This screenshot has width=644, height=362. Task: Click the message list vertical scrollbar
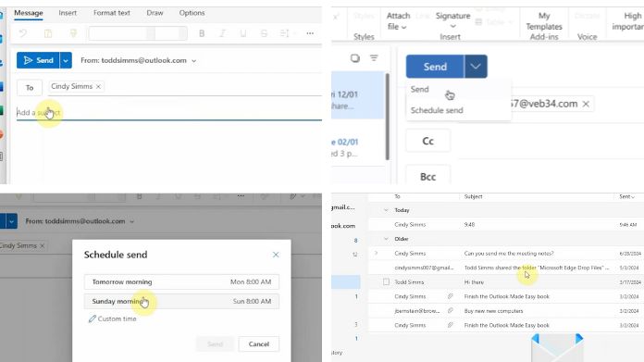387,117
